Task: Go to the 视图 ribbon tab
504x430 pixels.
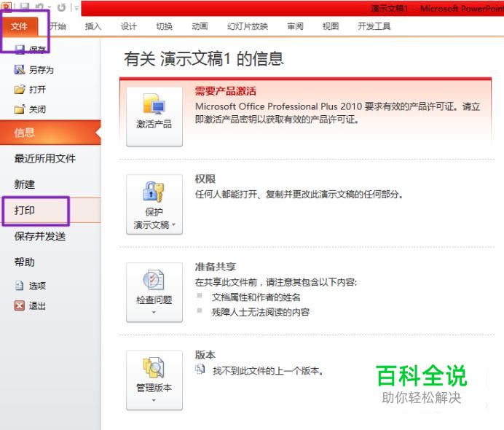Action: point(331,26)
